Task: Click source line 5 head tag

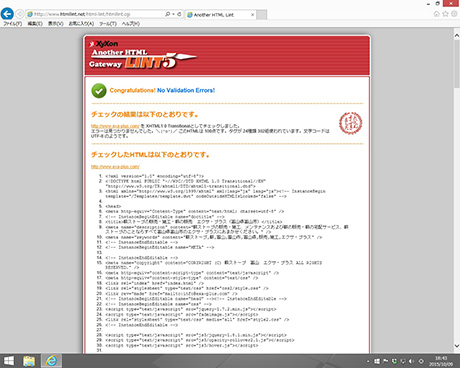Action: [x=113, y=206]
